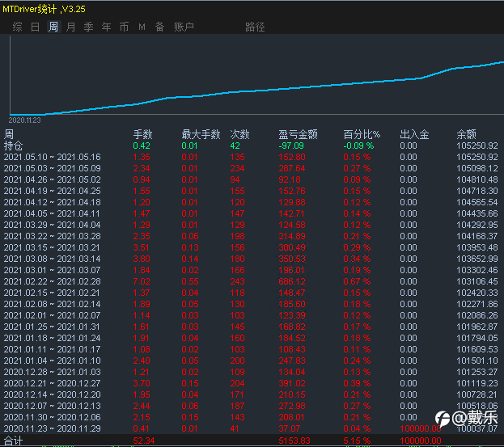Screen dimensions: 504x447
Task: Select week row 2021.02.15 ~ 2021.02.21
Action: [x=52, y=293]
